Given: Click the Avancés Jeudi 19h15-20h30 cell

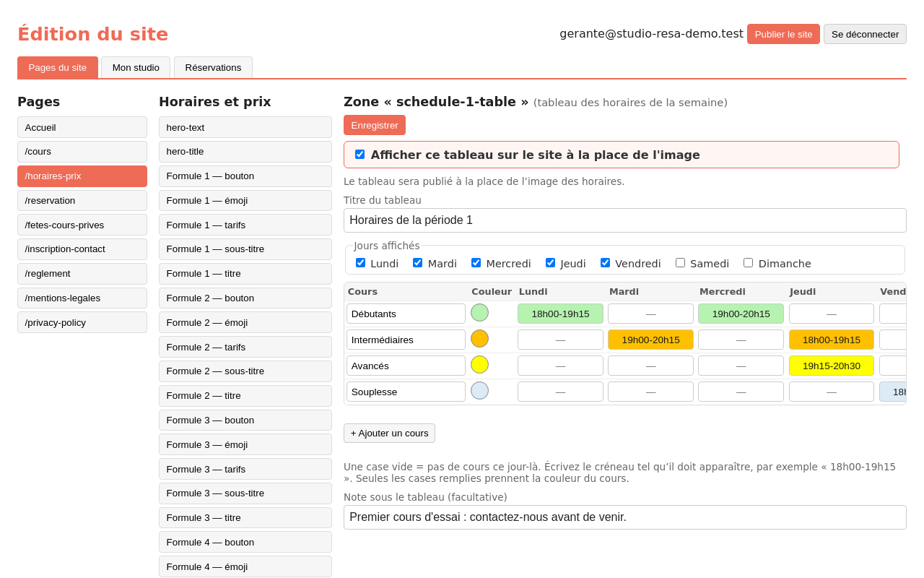Looking at the screenshot, I should click(x=832, y=366).
